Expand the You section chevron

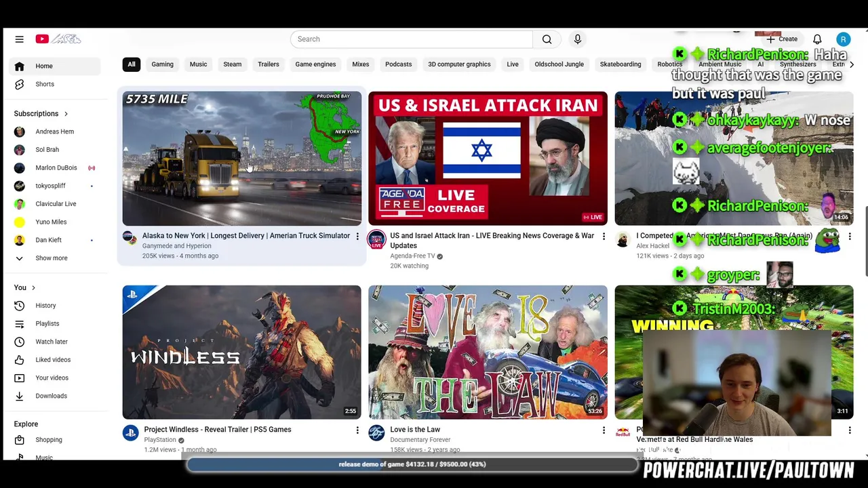pos(33,288)
